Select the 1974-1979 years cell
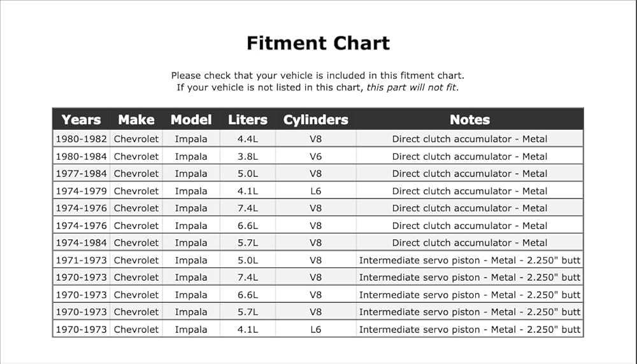 (82, 191)
